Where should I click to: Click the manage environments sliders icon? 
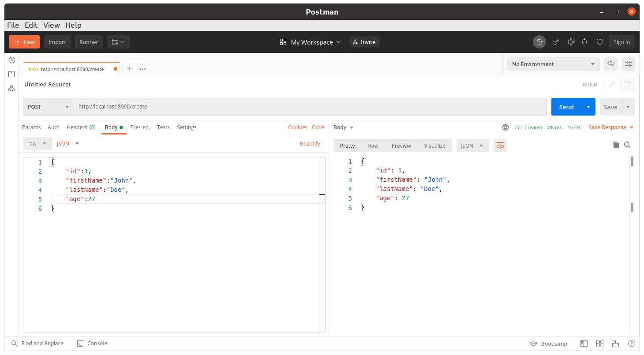click(628, 64)
